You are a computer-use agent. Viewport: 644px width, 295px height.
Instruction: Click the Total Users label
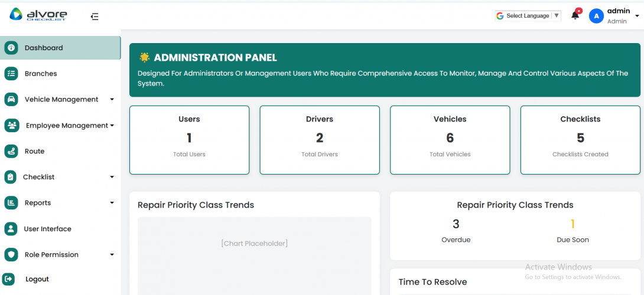click(189, 154)
